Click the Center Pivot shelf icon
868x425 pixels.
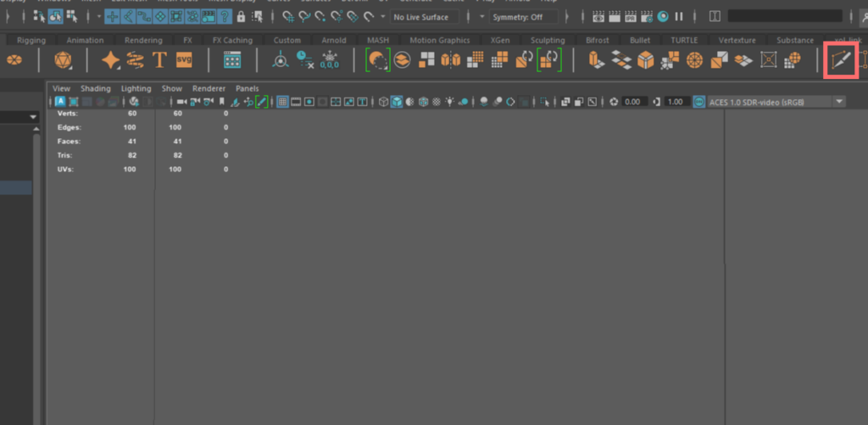click(x=280, y=60)
